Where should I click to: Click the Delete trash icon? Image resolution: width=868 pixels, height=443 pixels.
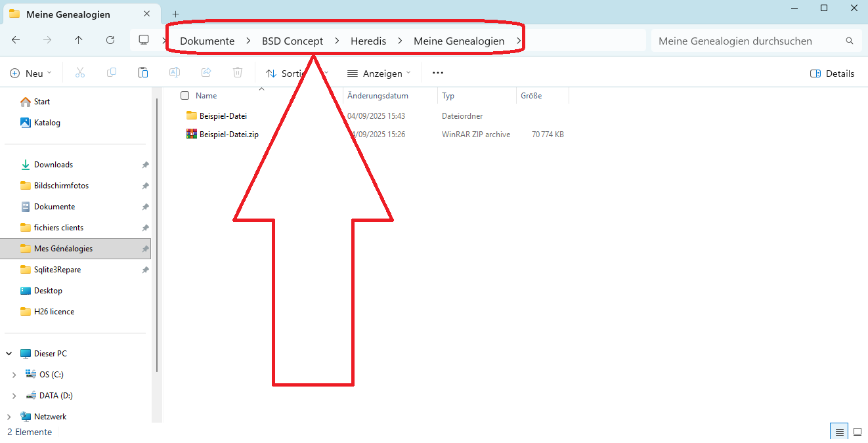238,73
